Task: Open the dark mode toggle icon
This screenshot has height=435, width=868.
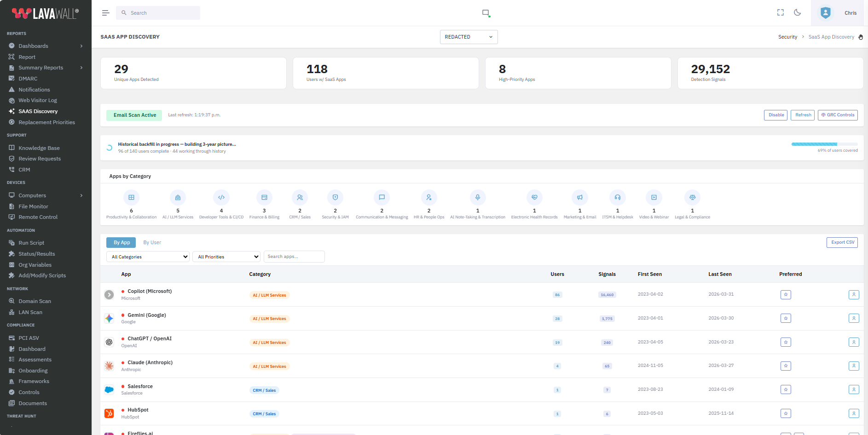Action: click(x=798, y=12)
